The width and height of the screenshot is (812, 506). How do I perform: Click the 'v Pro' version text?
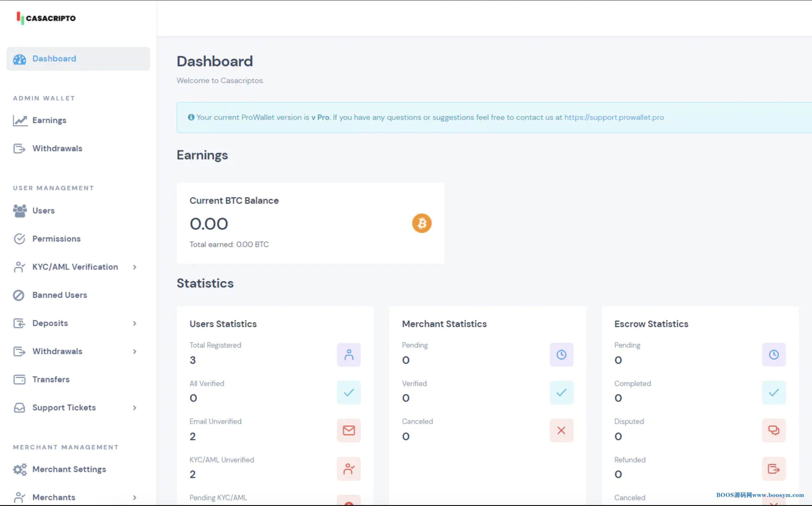click(321, 117)
